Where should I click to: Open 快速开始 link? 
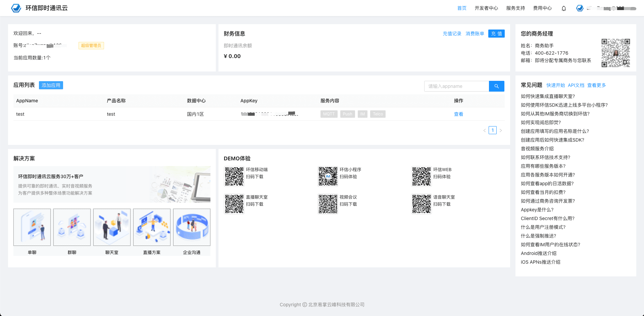point(556,85)
